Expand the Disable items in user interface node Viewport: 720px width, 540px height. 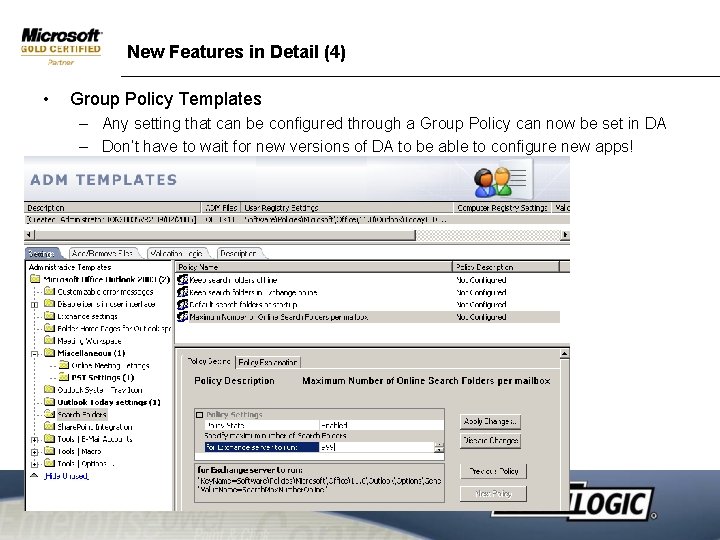pyautogui.click(x=34, y=304)
